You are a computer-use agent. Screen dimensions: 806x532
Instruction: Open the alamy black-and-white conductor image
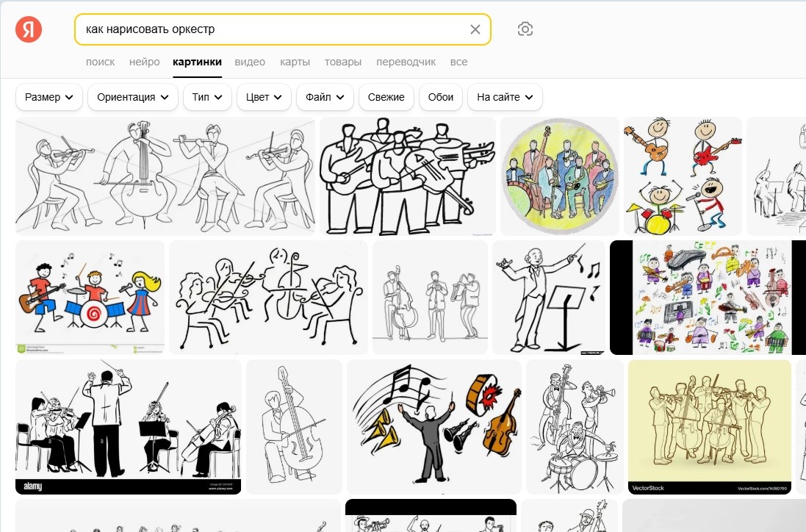coord(129,427)
